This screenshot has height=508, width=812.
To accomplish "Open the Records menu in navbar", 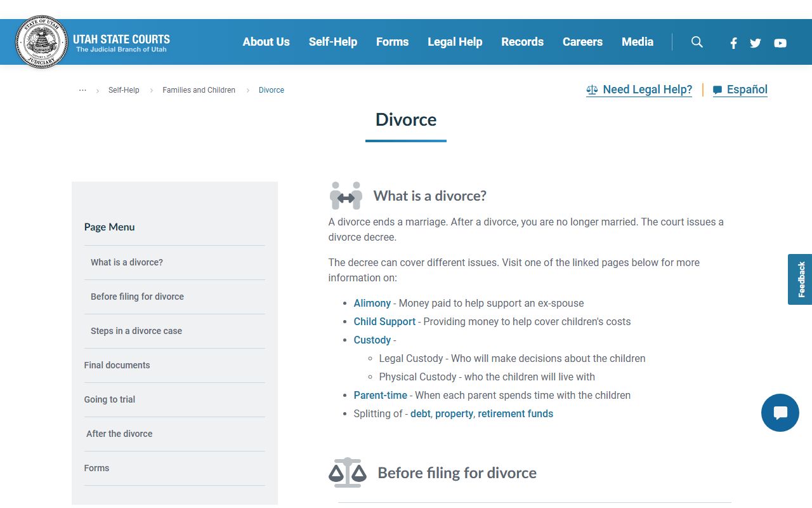I will click(522, 42).
